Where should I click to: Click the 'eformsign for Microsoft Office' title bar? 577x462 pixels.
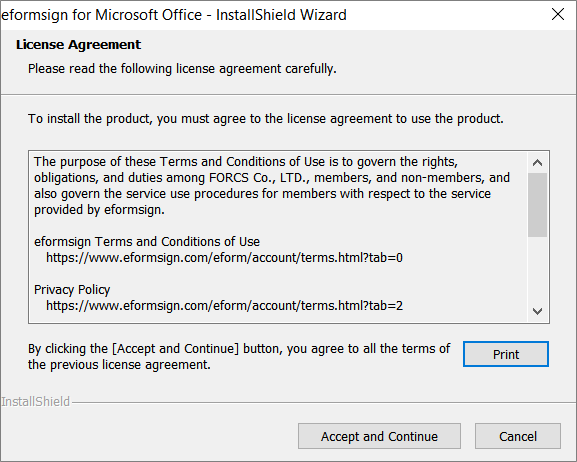pos(174,15)
